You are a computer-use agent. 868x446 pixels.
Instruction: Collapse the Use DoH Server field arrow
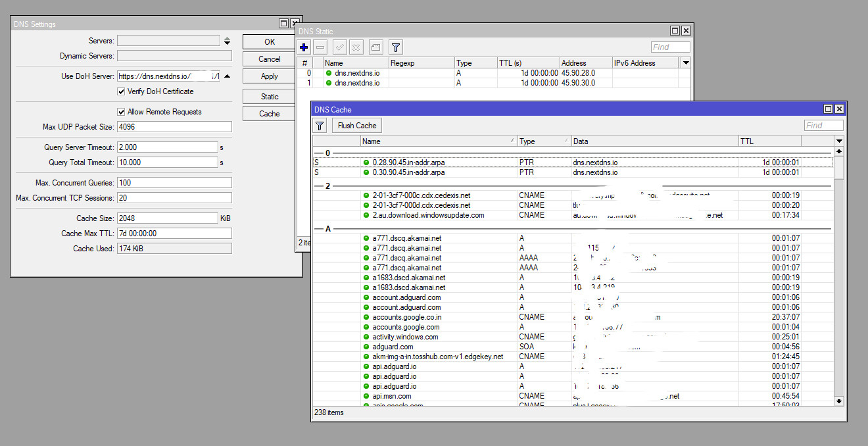pyautogui.click(x=227, y=76)
